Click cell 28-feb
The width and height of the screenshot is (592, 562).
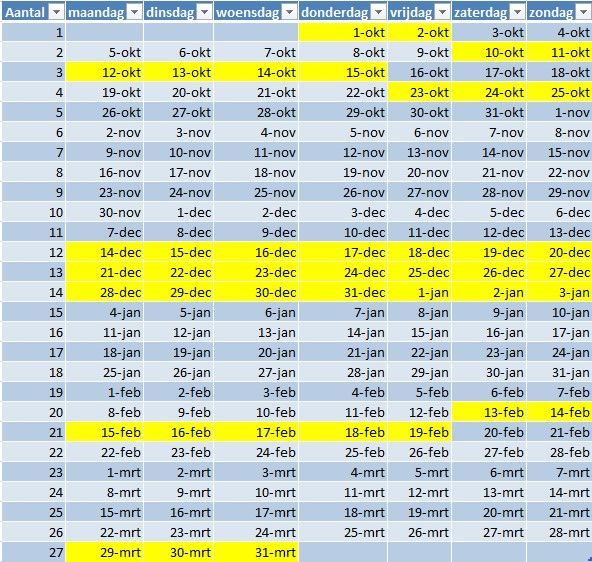click(x=559, y=453)
